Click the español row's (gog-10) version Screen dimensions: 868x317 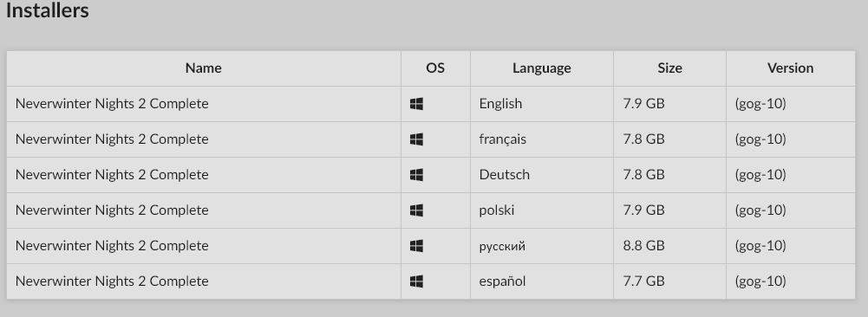[760, 281]
